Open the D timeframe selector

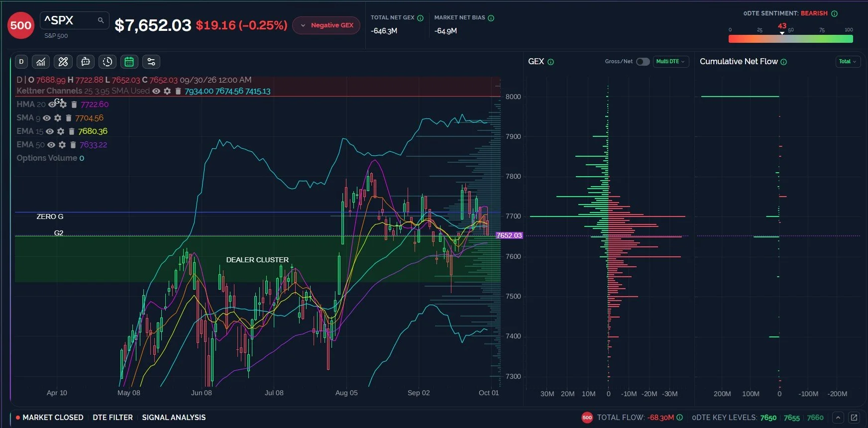(x=21, y=62)
